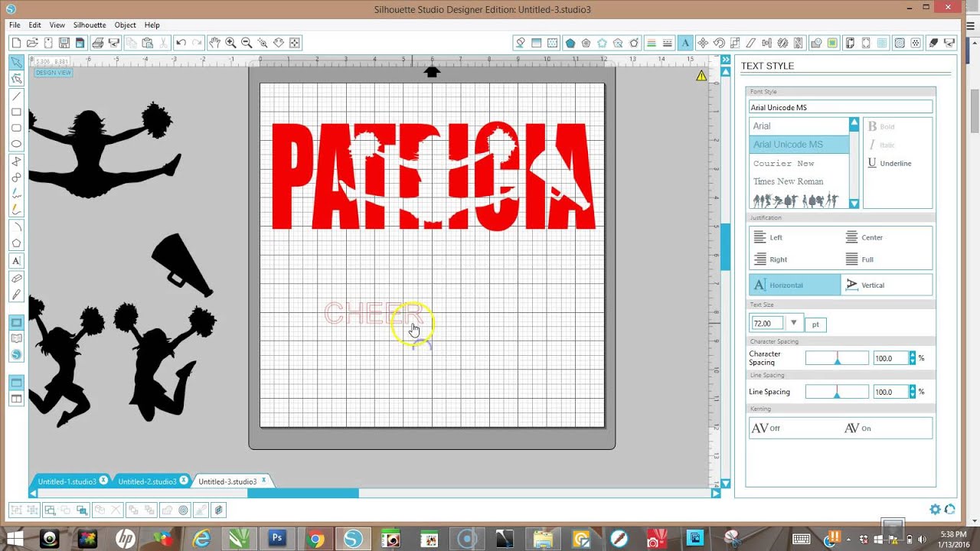Zoom out of the canvas

(247, 43)
